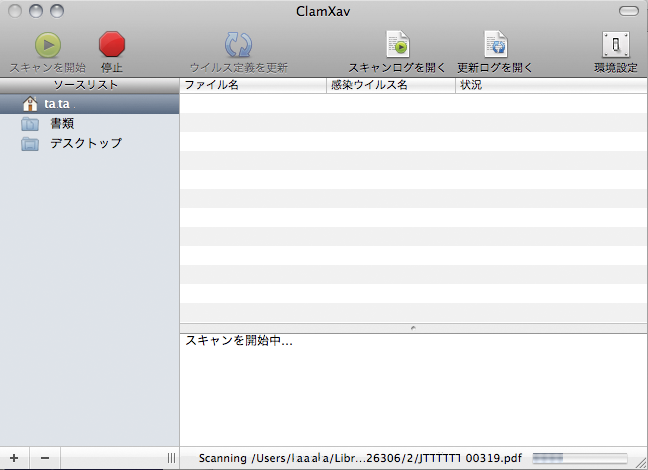The height and width of the screenshot is (470, 648).
Task: Click window resize grip at corner
Action: (641, 463)
